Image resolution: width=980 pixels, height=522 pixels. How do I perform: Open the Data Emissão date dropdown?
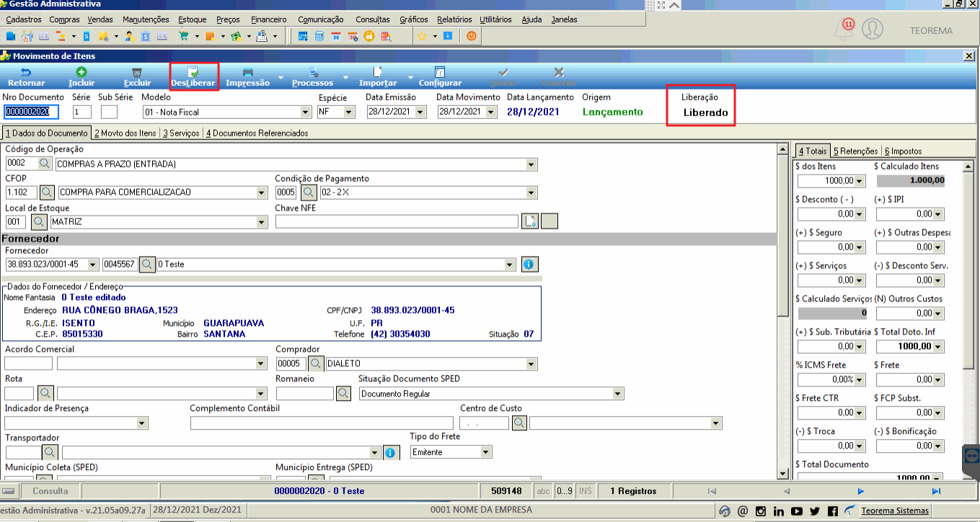[420, 112]
